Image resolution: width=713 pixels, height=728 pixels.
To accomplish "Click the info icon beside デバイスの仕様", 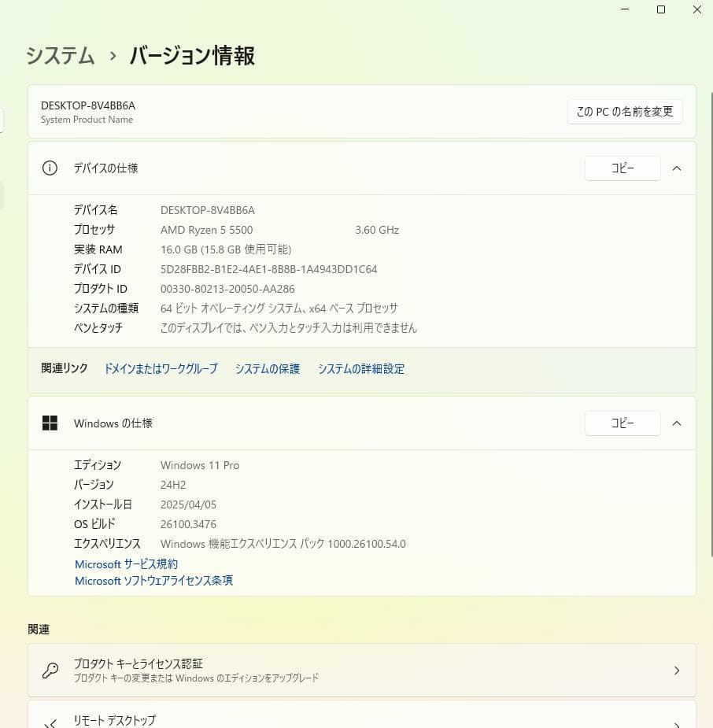I will [x=50, y=168].
